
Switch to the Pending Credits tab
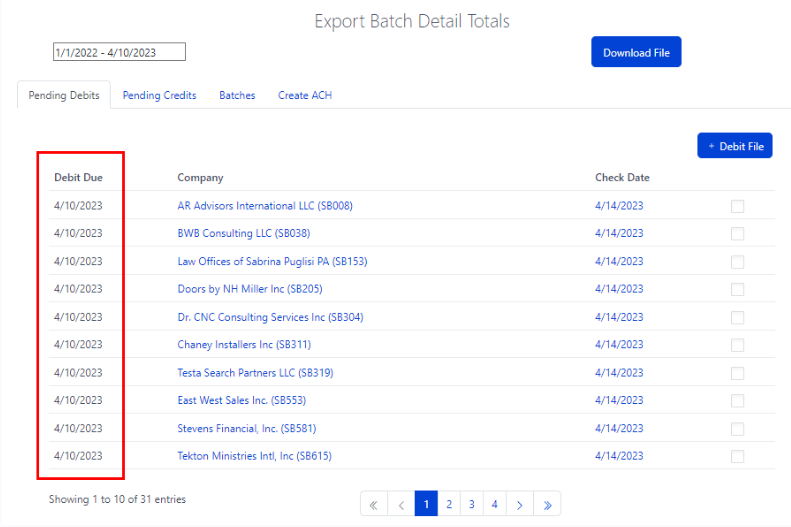coord(159,95)
